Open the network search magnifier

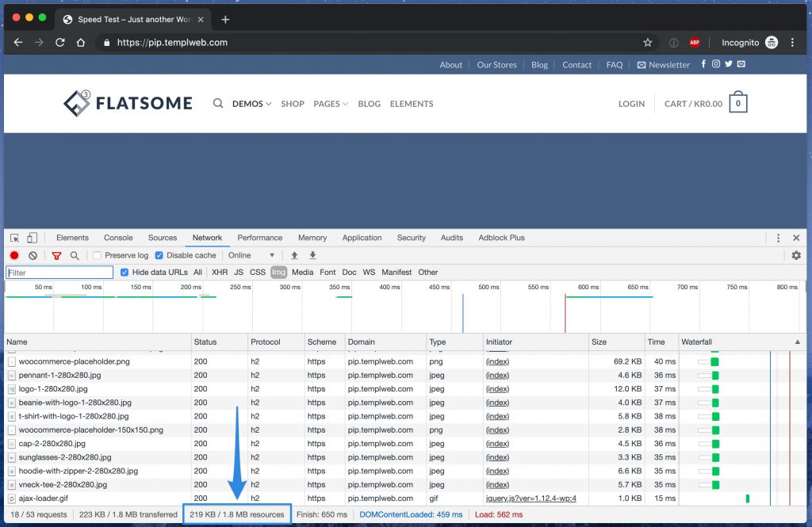point(75,255)
